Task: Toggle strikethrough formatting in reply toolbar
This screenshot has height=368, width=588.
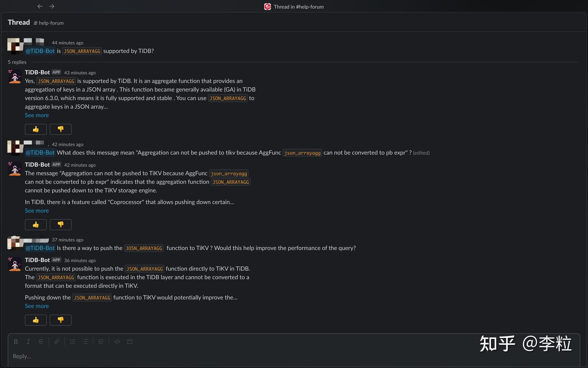Action: tap(41, 341)
